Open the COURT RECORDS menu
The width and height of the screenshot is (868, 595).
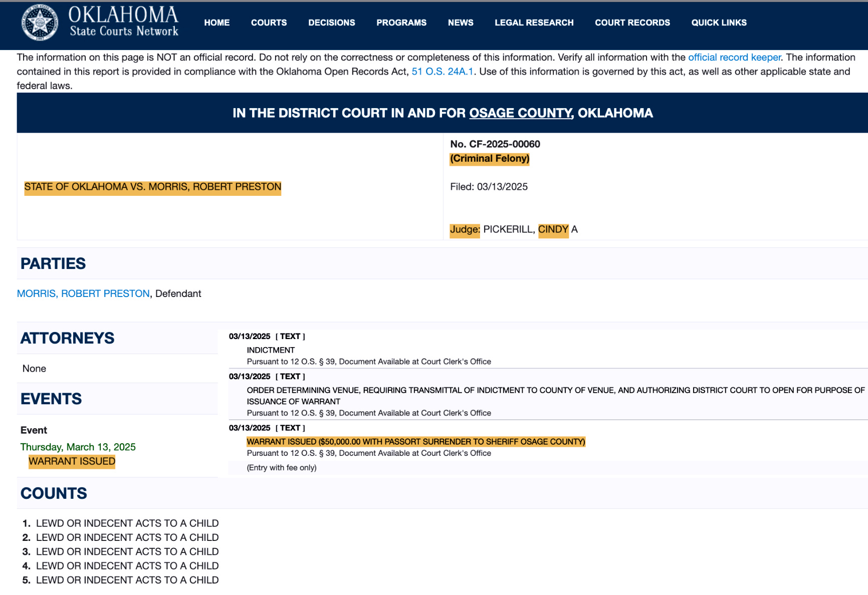(x=632, y=23)
